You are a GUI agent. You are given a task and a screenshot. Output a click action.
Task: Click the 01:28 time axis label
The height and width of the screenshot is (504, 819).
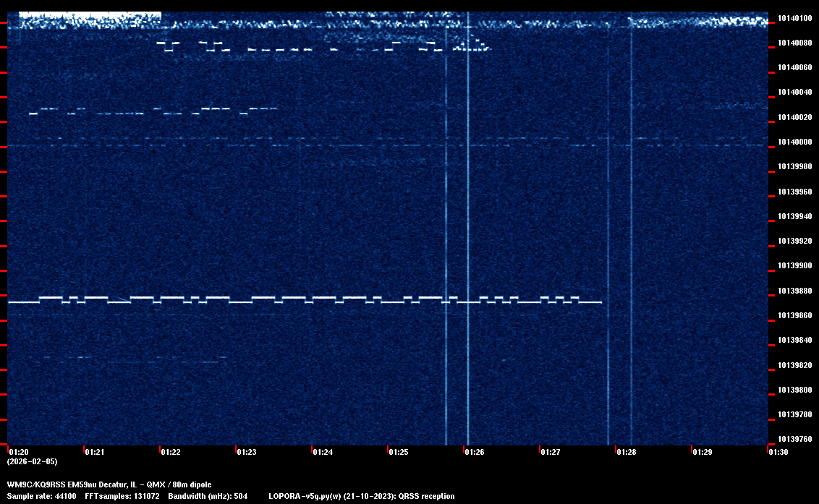pos(626,452)
